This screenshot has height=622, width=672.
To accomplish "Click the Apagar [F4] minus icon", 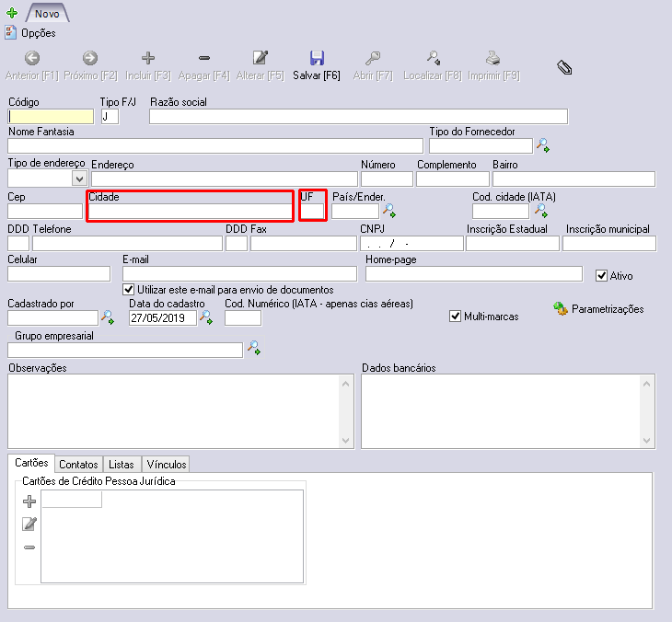I will (x=204, y=58).
